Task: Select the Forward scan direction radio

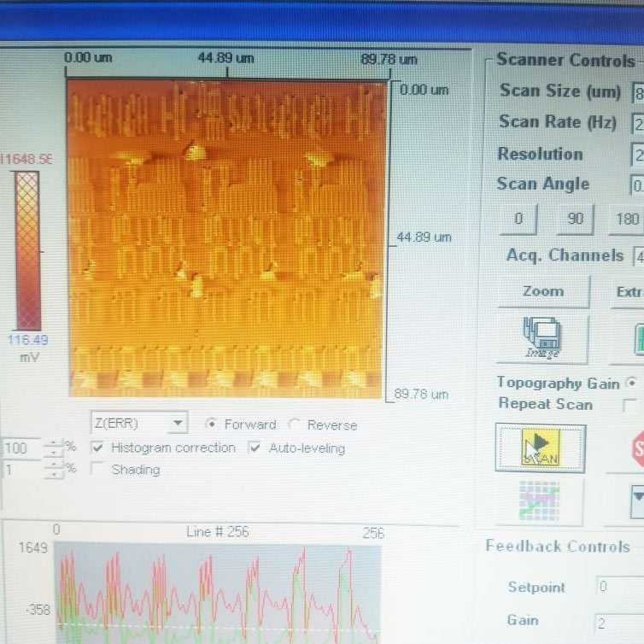Action: [x=211, y=424]
